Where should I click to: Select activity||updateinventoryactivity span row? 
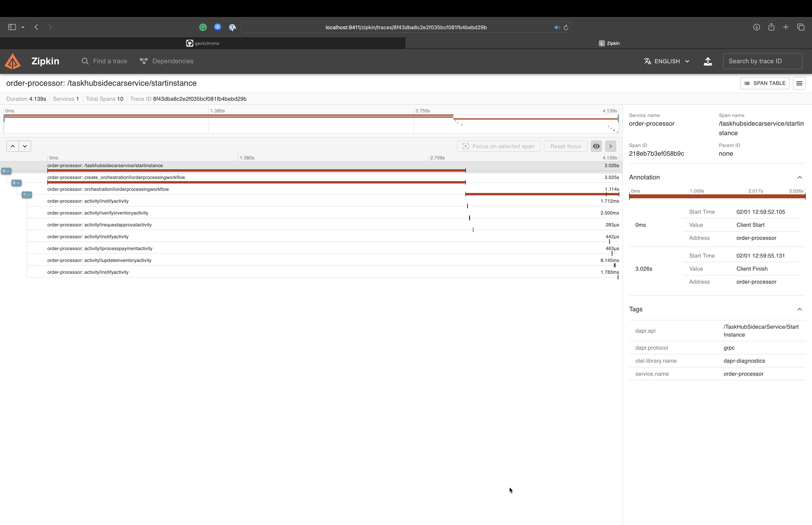pyautogui.click(x=311, y=262)
